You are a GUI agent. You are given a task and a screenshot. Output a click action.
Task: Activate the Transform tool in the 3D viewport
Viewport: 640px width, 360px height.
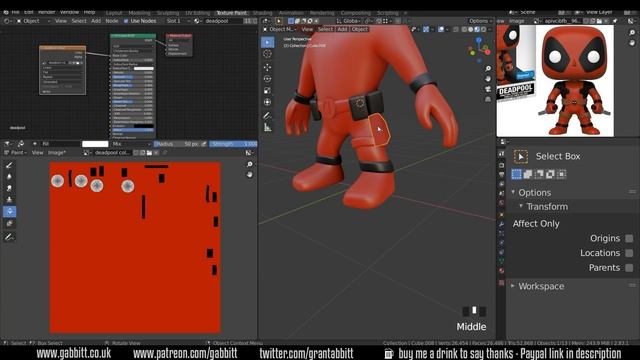pyautogui.click(x=267, y=102)
